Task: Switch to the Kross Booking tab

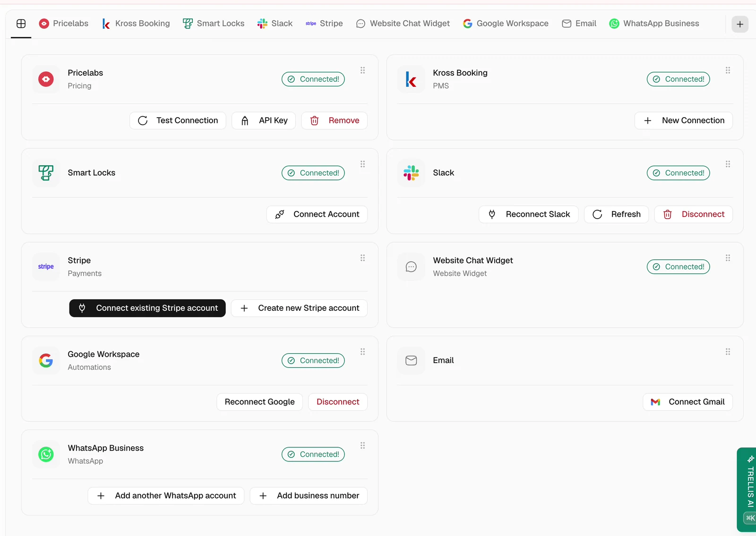Action: pyautogui.click(x=136, y=24)
